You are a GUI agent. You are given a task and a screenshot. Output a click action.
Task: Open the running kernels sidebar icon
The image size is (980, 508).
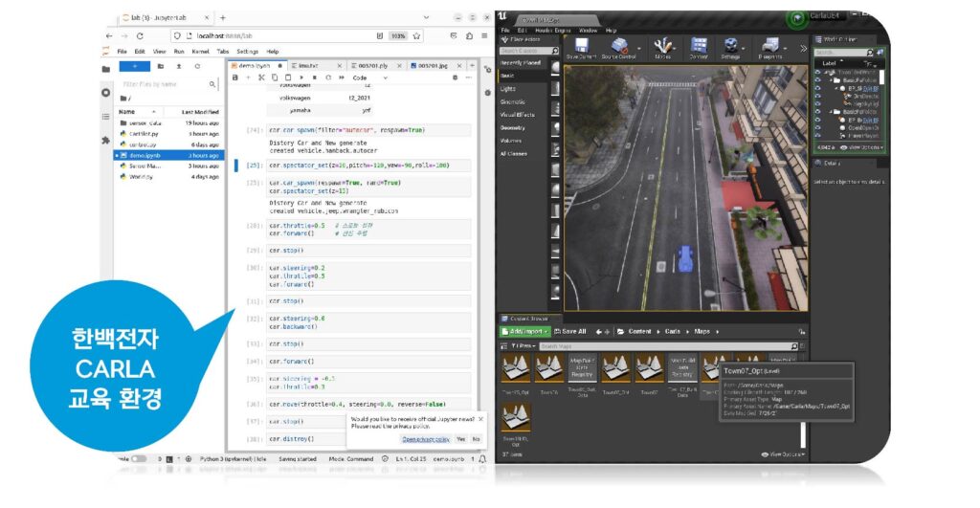pyautogui.click(x=105, y=93)
